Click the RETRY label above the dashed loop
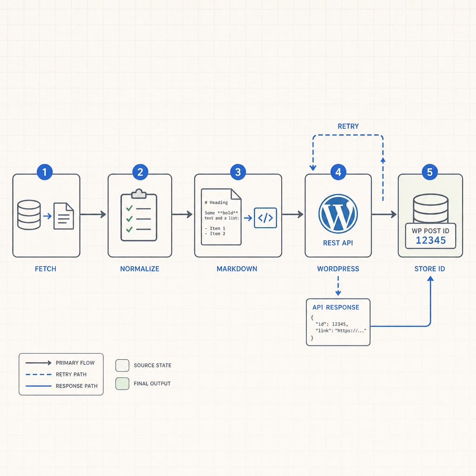Screen dimensions: 476x476 348,126
